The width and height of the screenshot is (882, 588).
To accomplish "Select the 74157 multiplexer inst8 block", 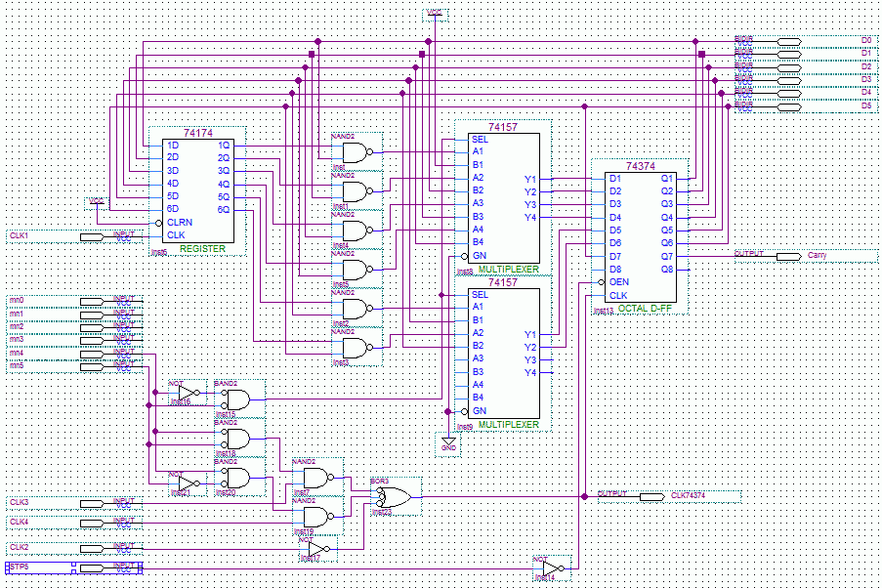I will 504,198.
